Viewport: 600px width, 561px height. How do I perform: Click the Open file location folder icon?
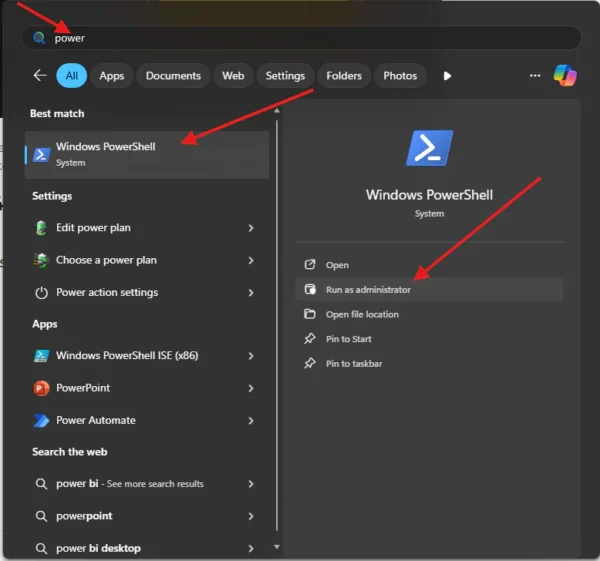[310, 314]
